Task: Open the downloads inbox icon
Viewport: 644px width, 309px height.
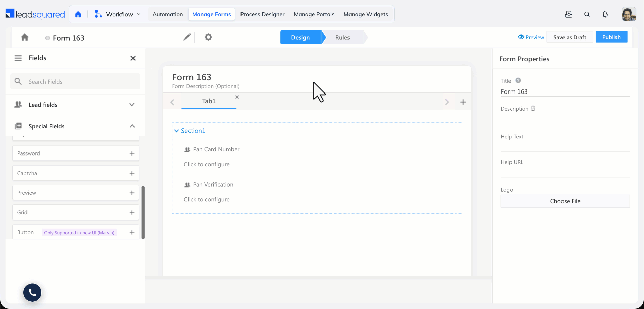Action: point(569,14)
